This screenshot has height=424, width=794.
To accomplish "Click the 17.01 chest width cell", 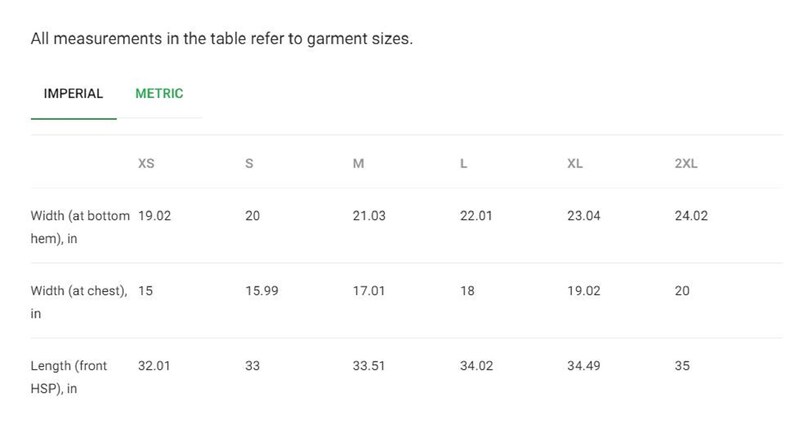I will [369, 291].
